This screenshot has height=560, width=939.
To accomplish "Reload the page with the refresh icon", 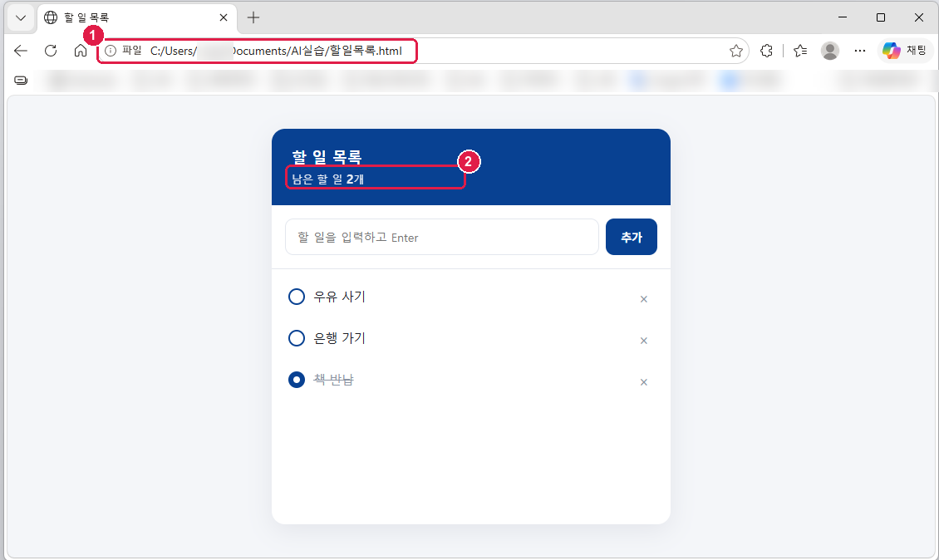I will click(x=51, y=51).
